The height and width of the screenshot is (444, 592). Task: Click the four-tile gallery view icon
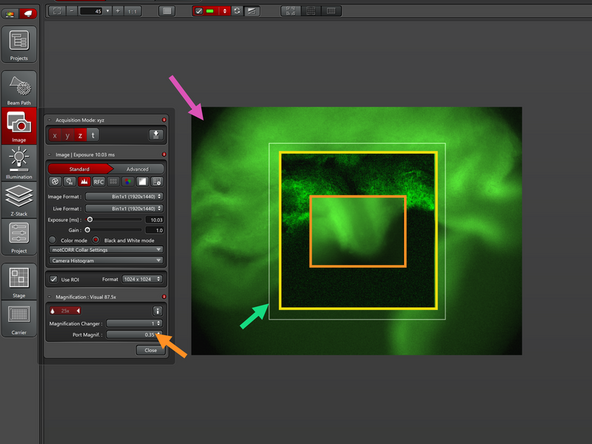click(291, 11)
